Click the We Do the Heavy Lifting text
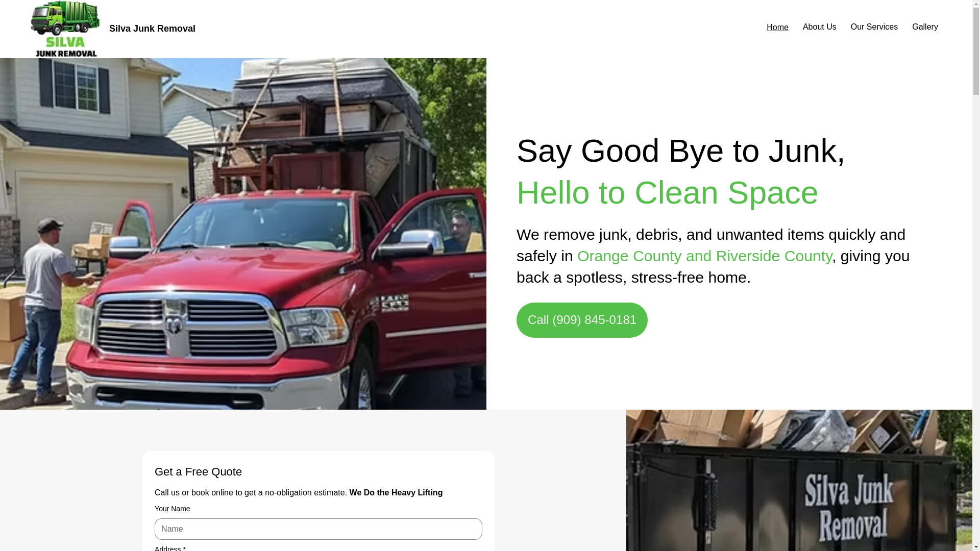 (x=396, y=493)
